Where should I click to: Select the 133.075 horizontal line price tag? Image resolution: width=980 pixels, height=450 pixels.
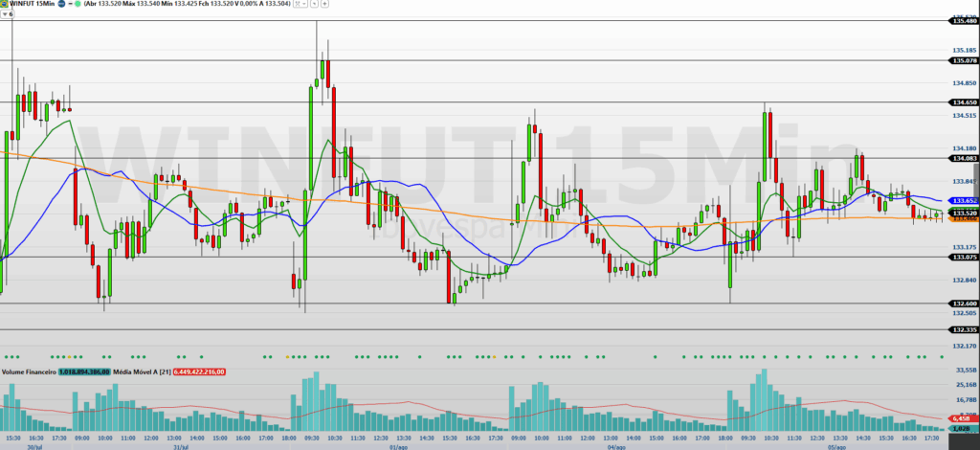click(963, 257)
